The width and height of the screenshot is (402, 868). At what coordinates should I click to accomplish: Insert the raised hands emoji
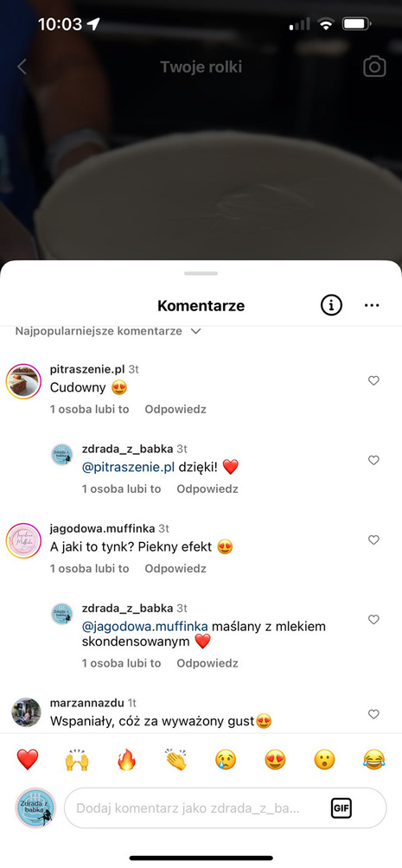click(76, 759)
